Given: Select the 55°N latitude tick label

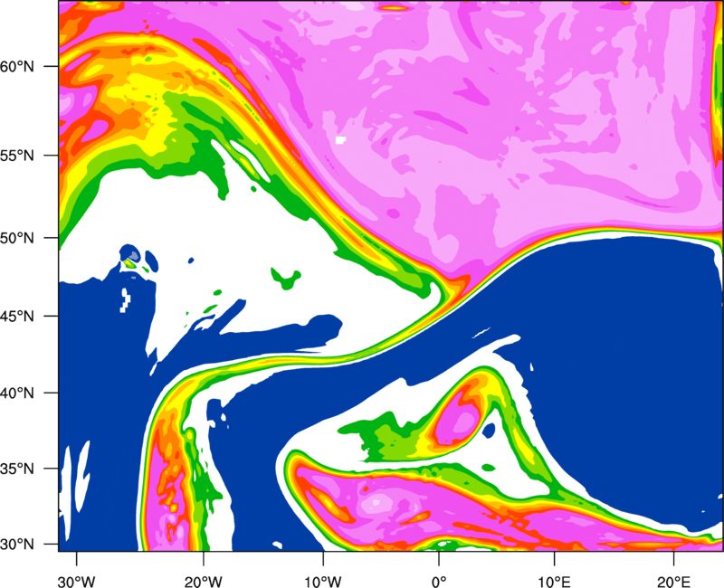Looking at the screenshot, I should [x=17, y=156].
